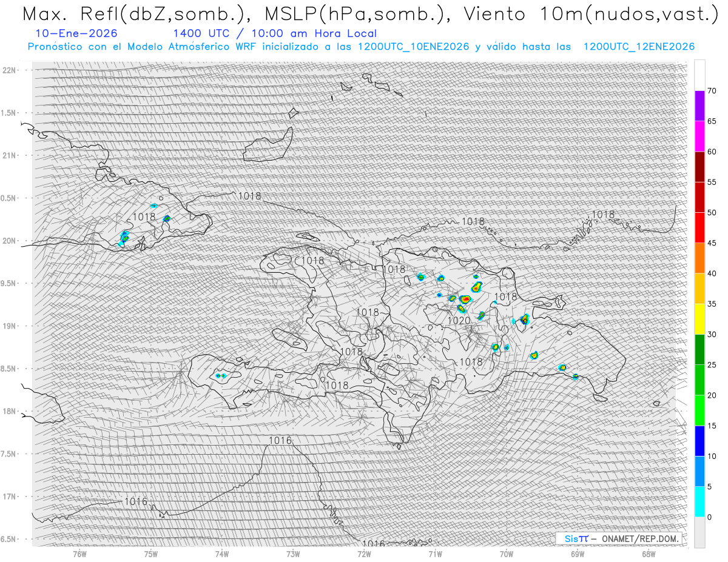Click the '40' value on the colorbar scale
The height and width of the screenshot is (562, 728).
coord(712,273)
